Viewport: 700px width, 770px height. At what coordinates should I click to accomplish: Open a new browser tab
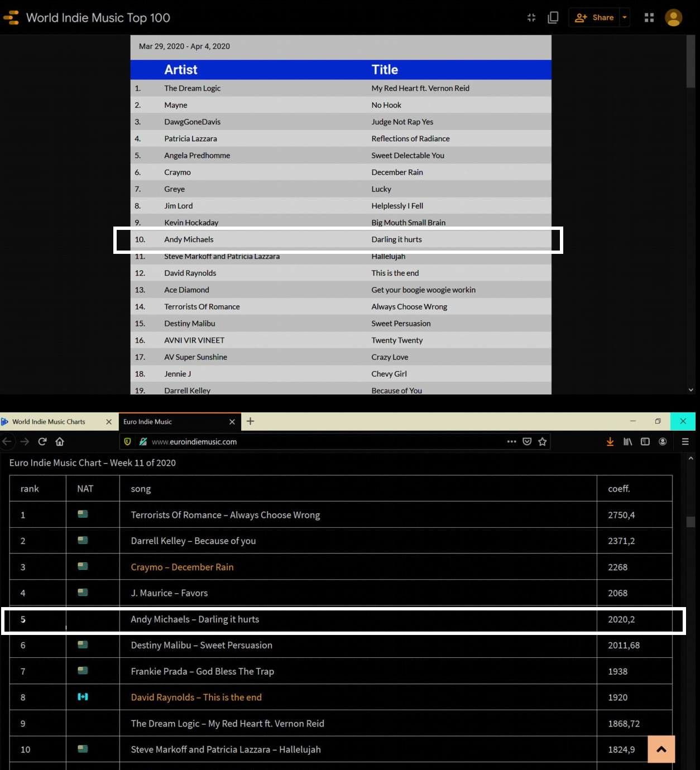pyautogui.click(x=250, y=421)
